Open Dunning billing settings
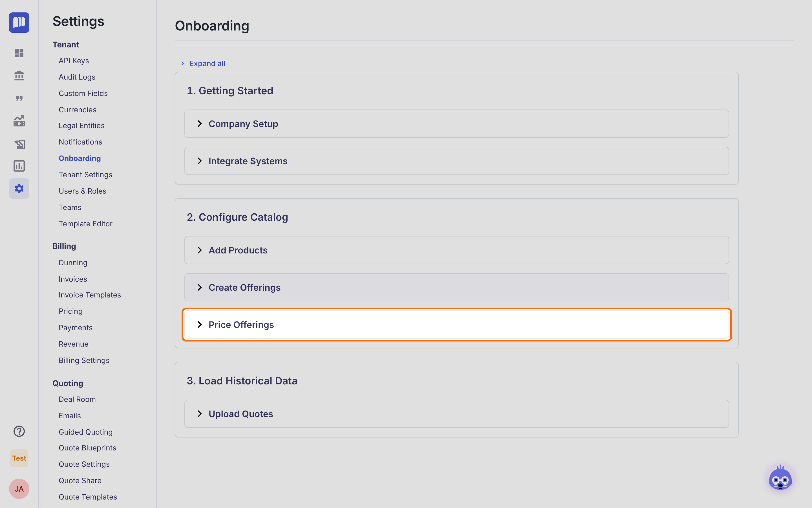The width and height of the screenshot is (812, 508). [73, 263]
